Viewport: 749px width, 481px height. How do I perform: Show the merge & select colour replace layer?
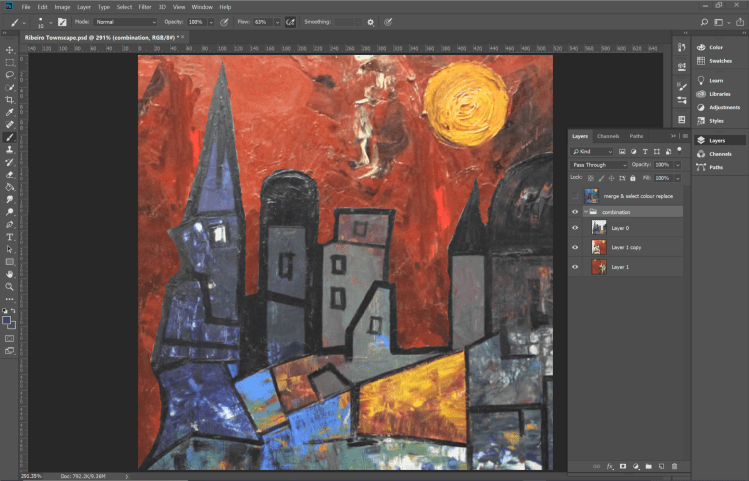pyautogui.click(x=575, y=196)
